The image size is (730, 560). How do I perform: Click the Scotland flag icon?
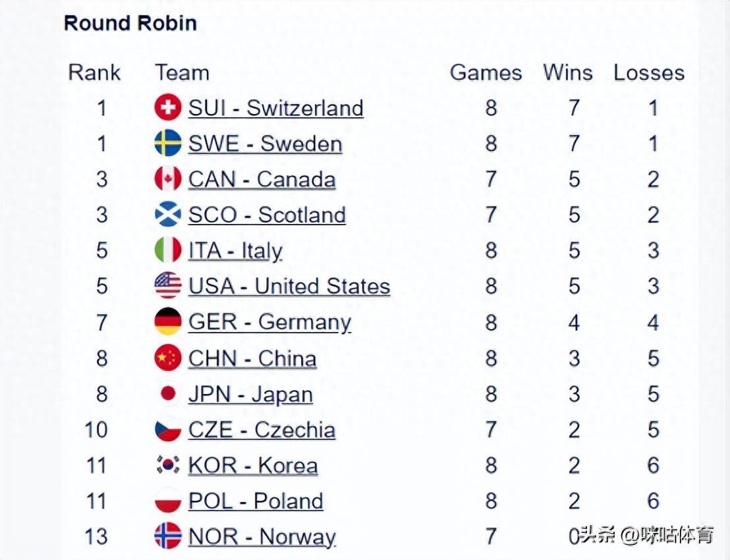click(x=168, y=215)
